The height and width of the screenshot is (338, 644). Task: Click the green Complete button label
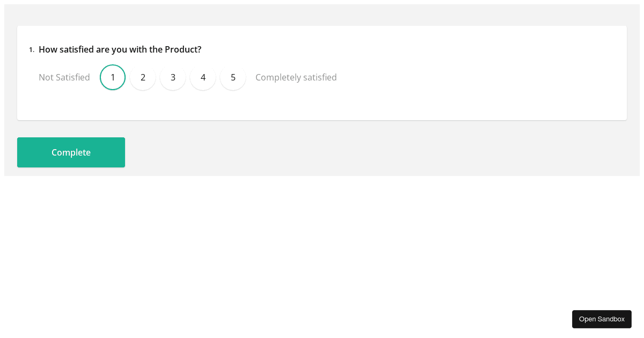(x=71, y=152)
